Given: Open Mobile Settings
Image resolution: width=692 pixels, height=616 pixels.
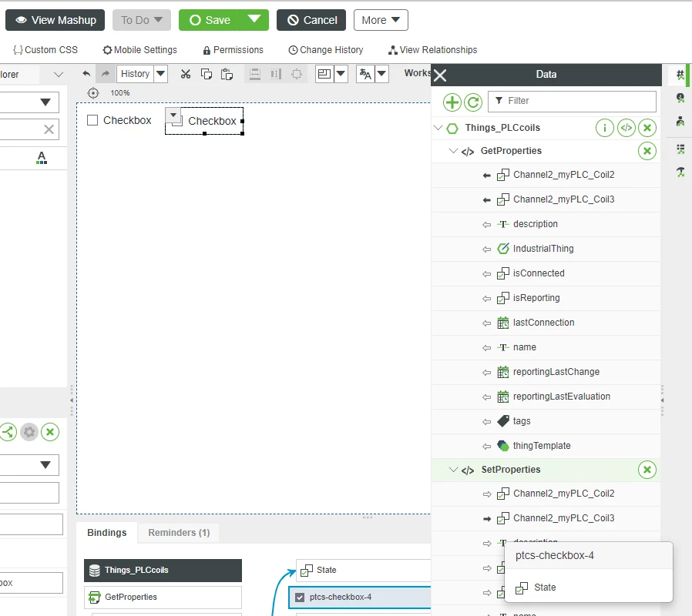Looking at the screenshot, I should [140, 50].
